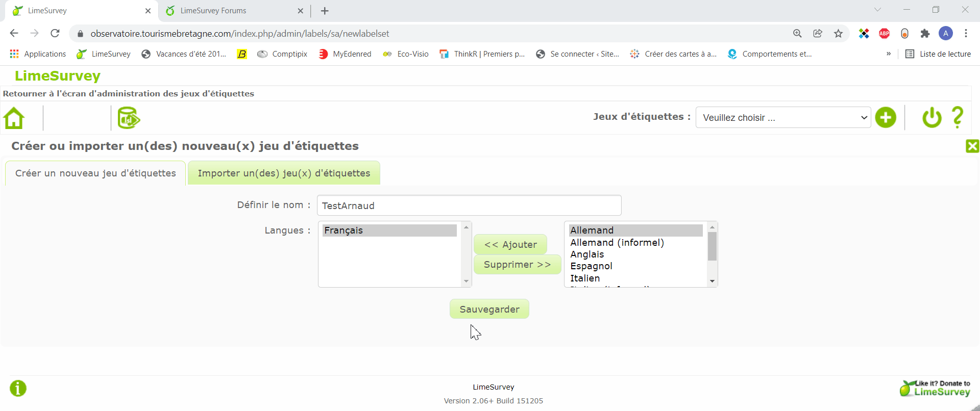This screenshot has height=411, width=980.
Task: Click the Supprimer >> button
Action: coord(517,265)
